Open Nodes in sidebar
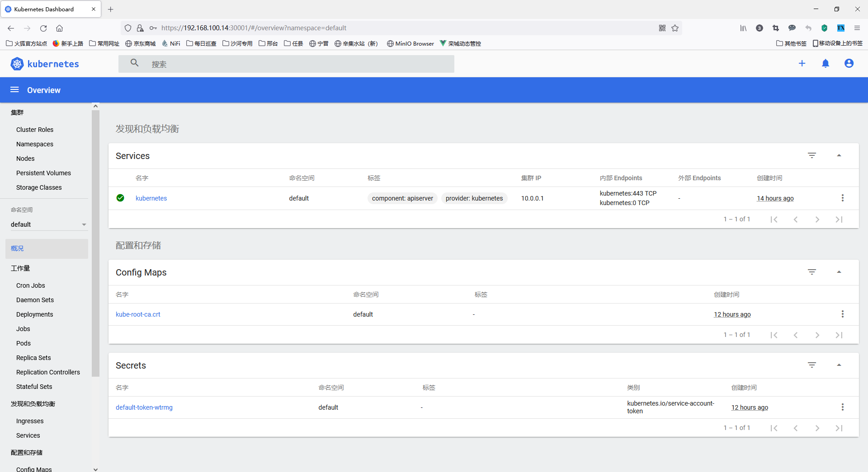This screenshot has height=472, width=868. 25,159
